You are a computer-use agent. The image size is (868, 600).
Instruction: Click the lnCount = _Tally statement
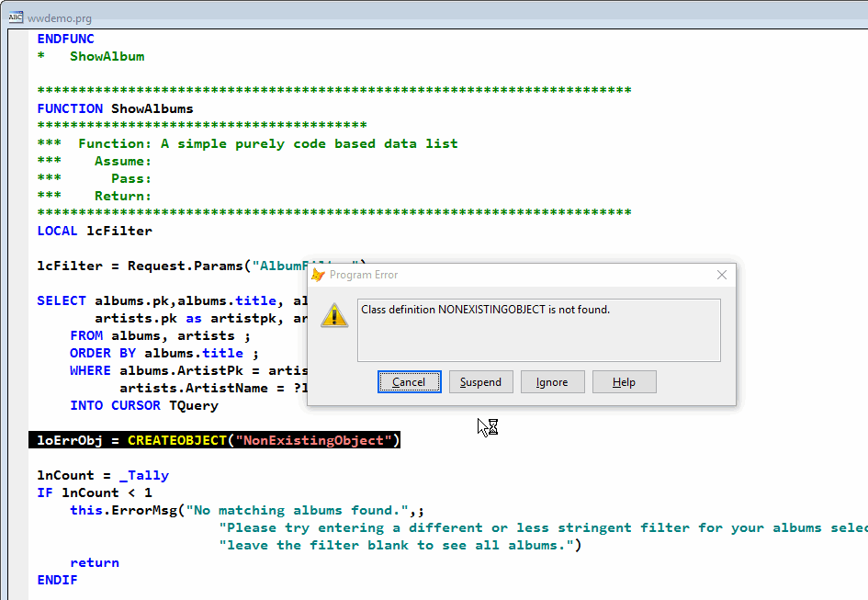pos(103,475)
